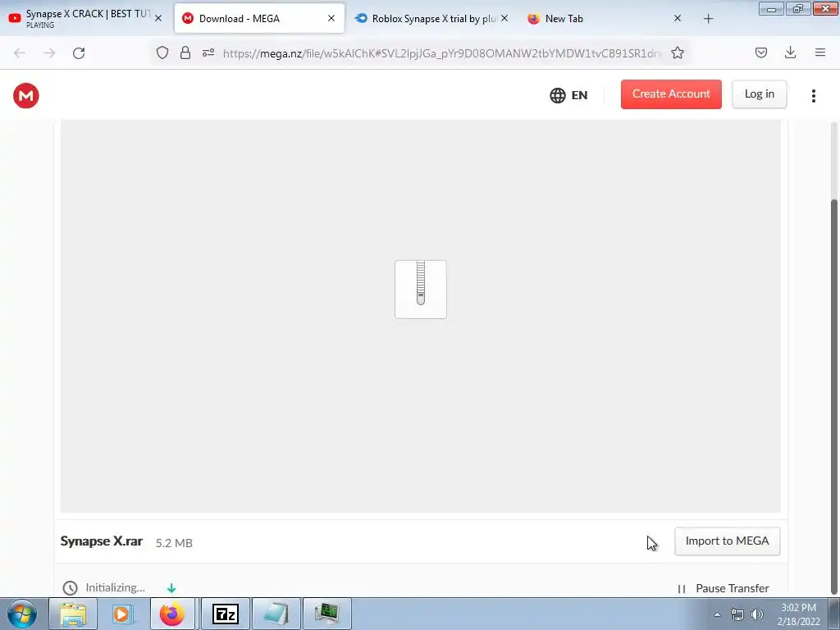Click Import to MEGA button
Viewport: 840px width, 630px height.
pyautogui.click(x=727, y=541)
